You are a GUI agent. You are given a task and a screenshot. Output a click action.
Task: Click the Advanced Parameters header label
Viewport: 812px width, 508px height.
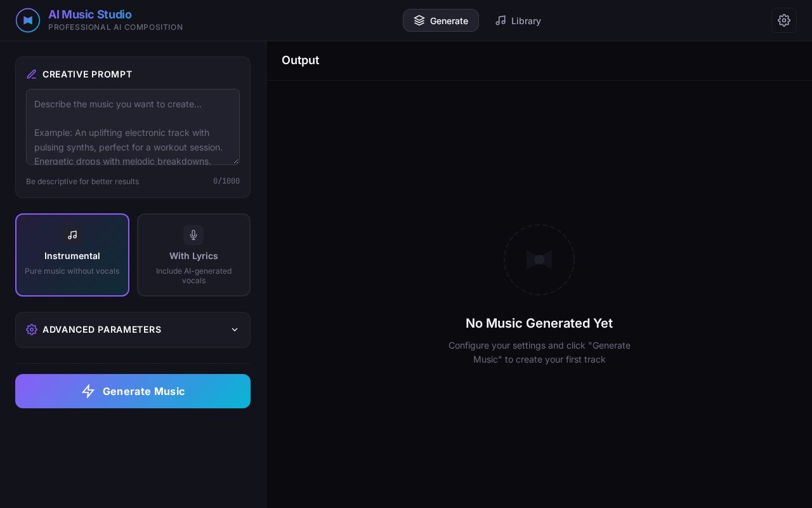point(101,330)
